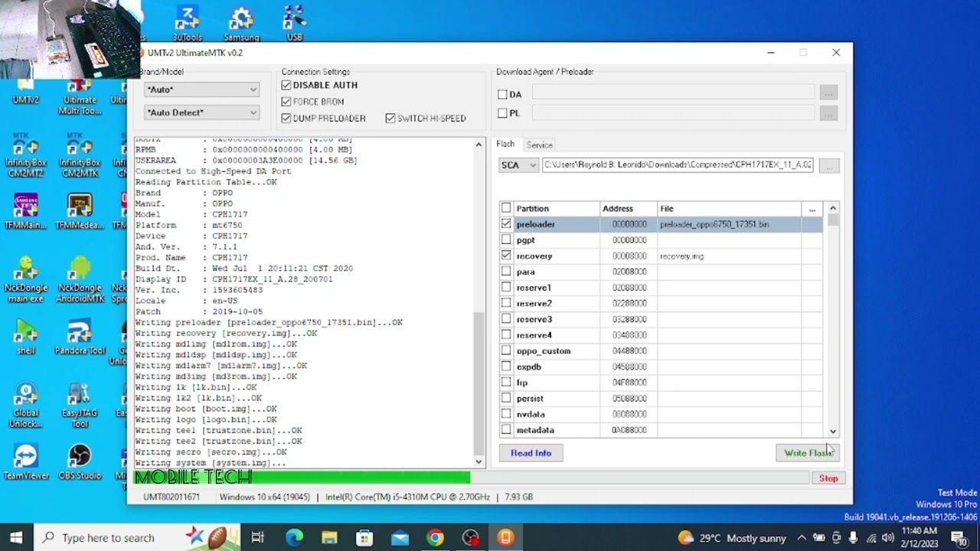The width and height of the screenshot is (980, 551).
Task: Open Microsoft Store from the taskbar
Action: pyautogui.click(x=364, y=538)
